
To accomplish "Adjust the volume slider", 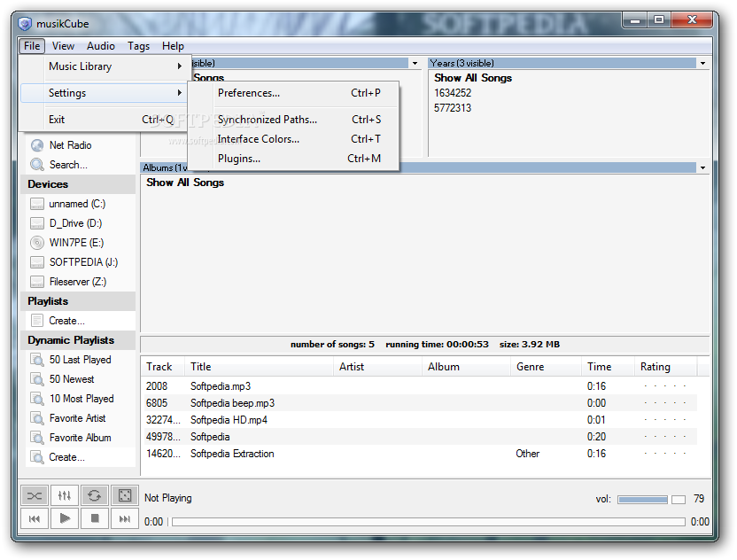I will [651, 500].
